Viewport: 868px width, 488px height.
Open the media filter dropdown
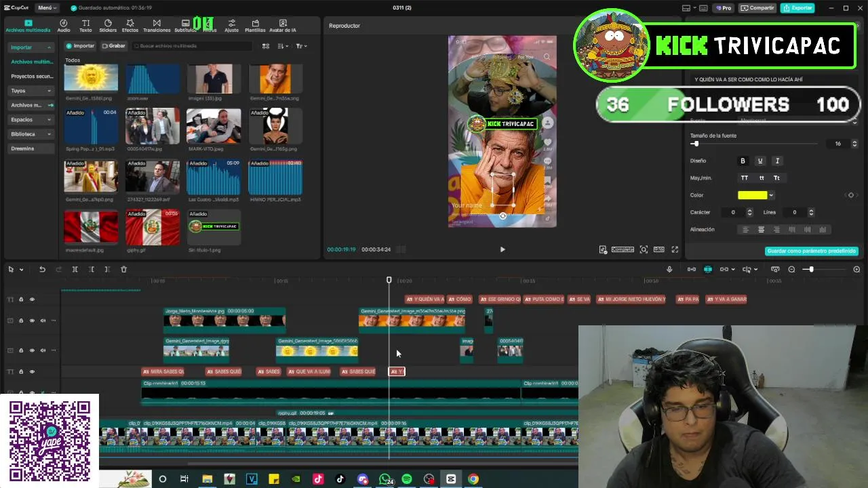tap(301, 46)
